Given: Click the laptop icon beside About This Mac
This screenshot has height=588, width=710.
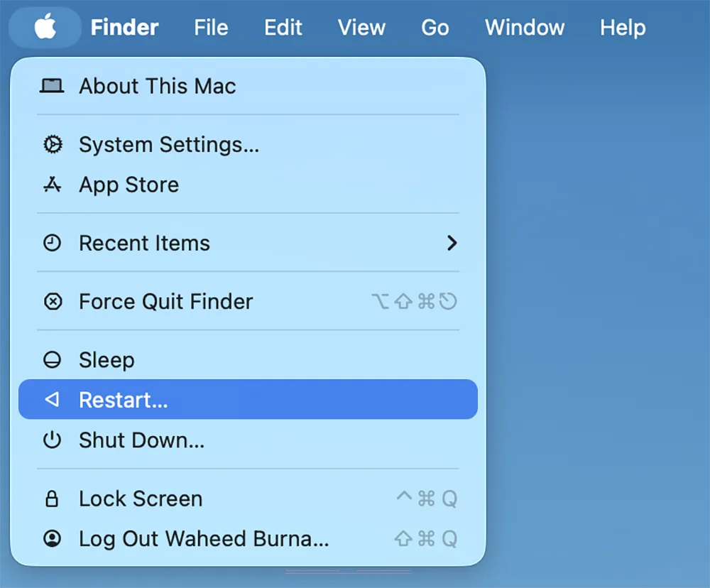Looking at the screenshot, I should point(53,86).
